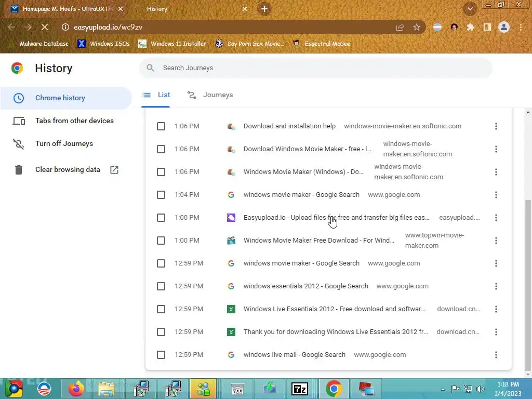Image resolution: width=532 pixels, height=399 pixels.
Task: Open the file explorer folder in taskbar
Action: tap(107, 389)
